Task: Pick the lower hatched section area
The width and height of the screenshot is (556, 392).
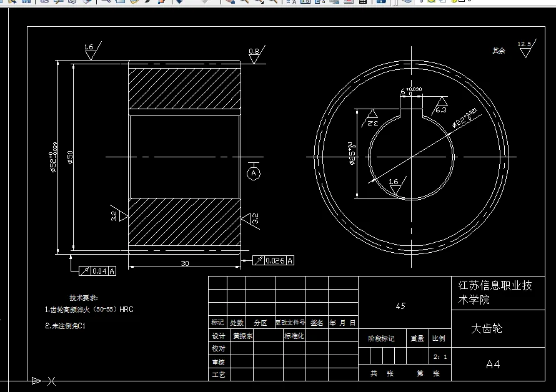Action: (x=184, y=222)
